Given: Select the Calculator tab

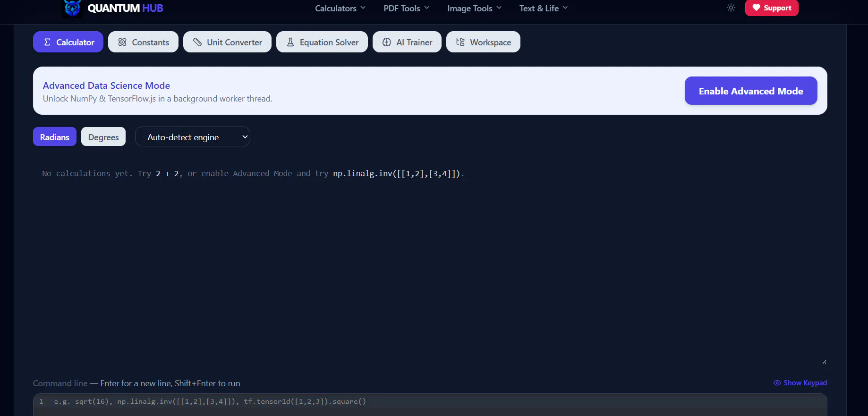Looking at the screenshot, I should (x=68, y=42).
